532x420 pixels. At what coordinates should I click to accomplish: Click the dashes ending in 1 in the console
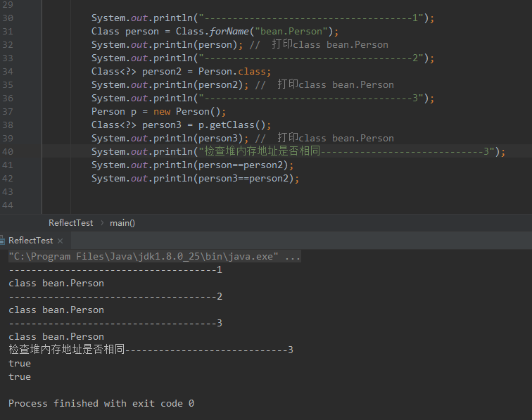[x=115, y=269]
